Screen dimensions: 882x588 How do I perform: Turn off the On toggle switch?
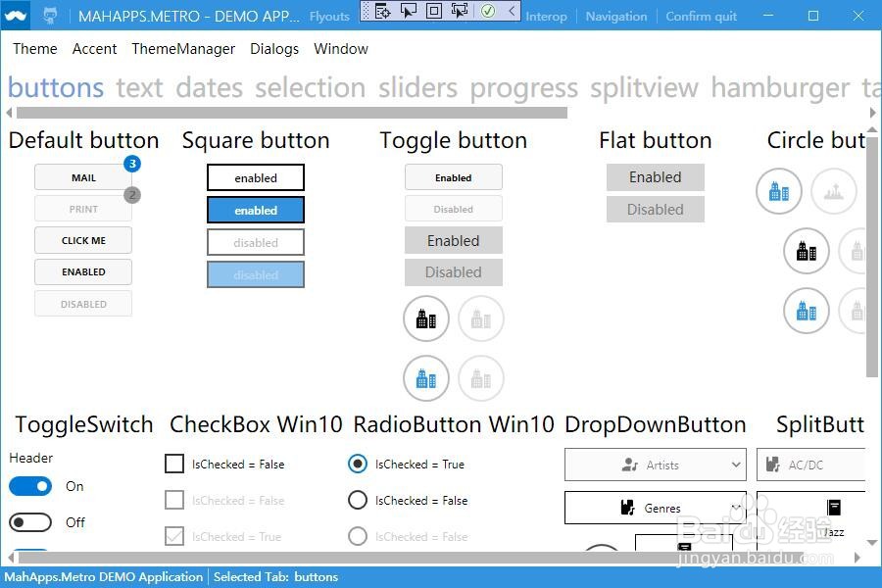[x=30, y=486]
